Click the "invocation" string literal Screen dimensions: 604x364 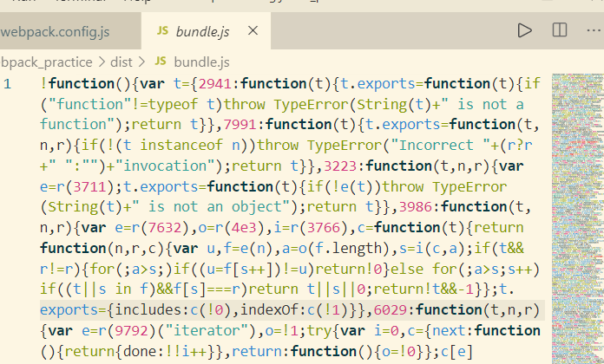pos(165,166)
